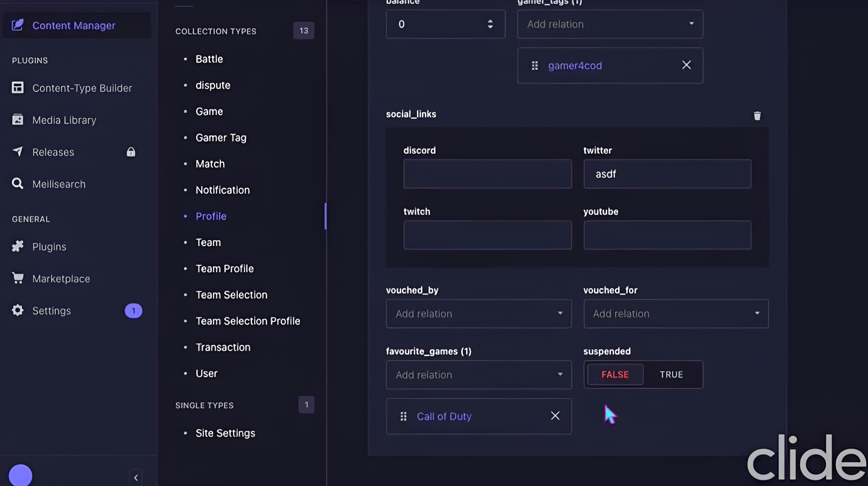
Task: Click the Settings gear icon
Action: (x=18, y=310)
